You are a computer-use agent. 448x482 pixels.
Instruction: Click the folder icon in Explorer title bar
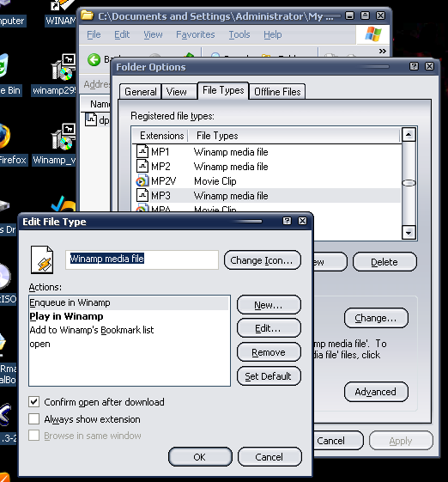click(88, 15)
